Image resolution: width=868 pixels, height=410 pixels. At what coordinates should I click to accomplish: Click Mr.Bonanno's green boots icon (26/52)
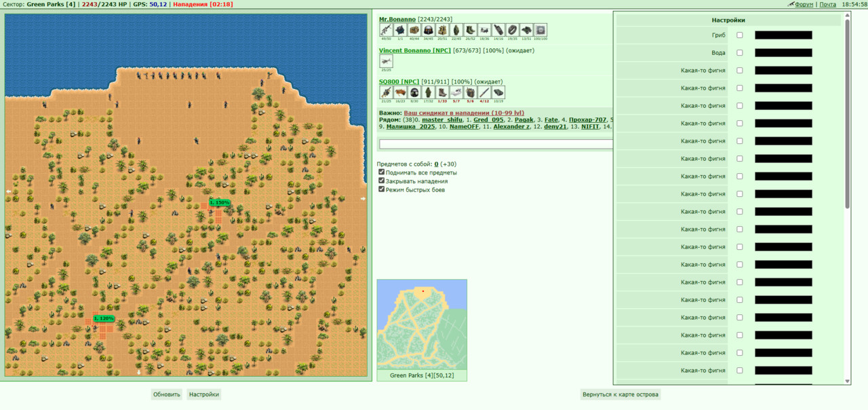471,30
